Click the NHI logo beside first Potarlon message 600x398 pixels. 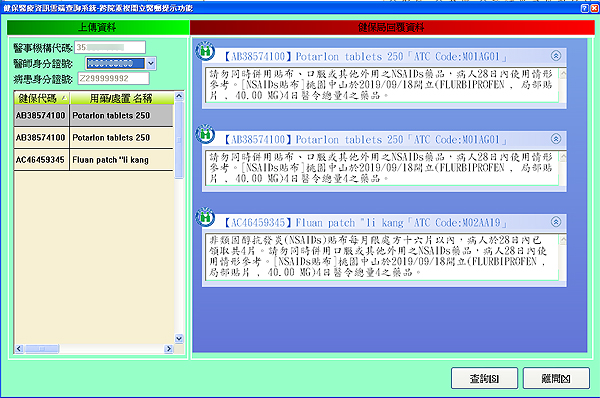click(205, 51)
